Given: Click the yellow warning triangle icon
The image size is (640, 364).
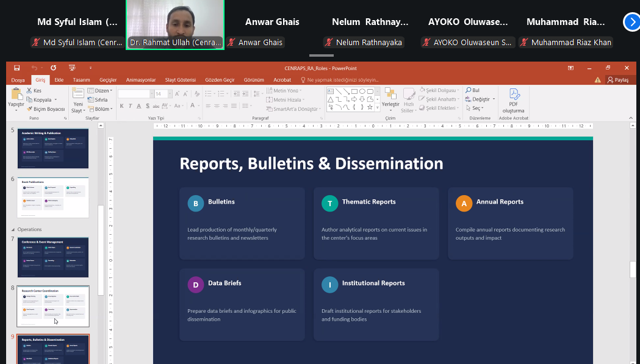Looking at the screenshot, I should click(x=597, y=80).
